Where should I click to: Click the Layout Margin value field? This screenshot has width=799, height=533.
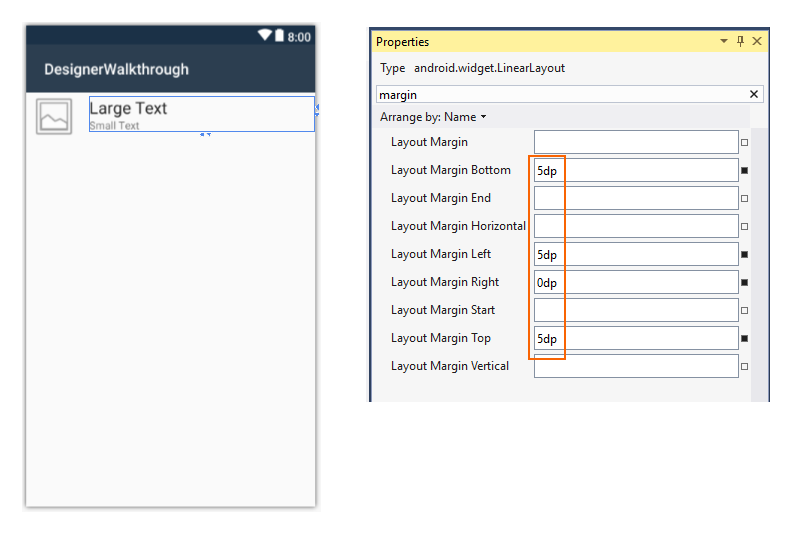tap(636, 142)
